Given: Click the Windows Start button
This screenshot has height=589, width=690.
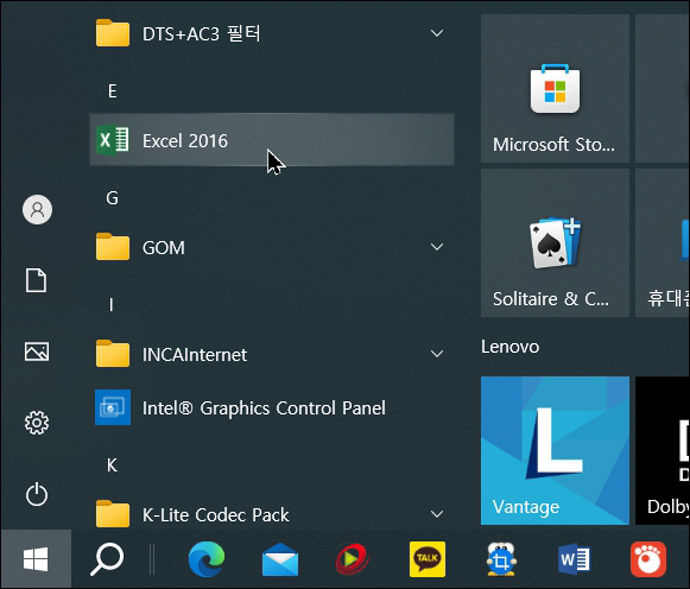Looking at the screenshot, I should pyautogui.click(x=36, y=559).
